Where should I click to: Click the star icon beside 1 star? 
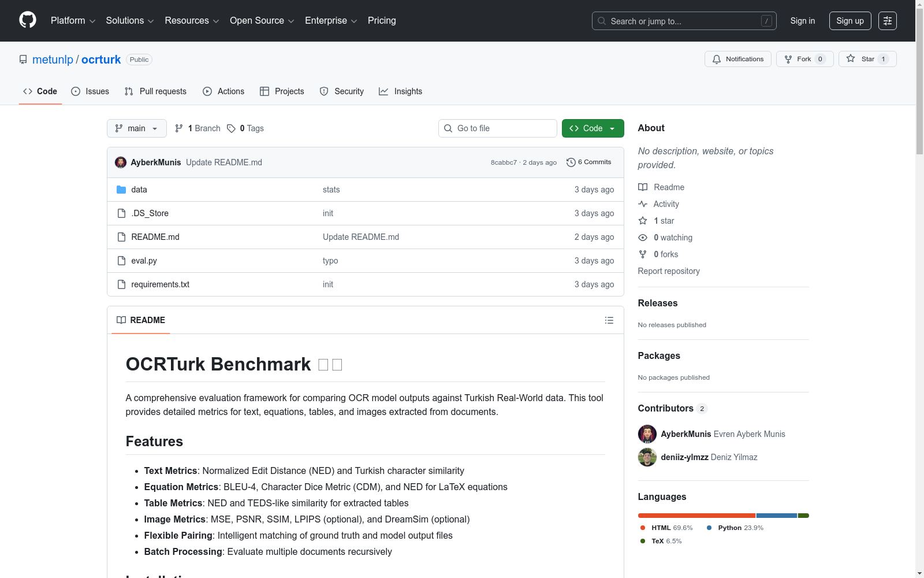click(643, 221)
